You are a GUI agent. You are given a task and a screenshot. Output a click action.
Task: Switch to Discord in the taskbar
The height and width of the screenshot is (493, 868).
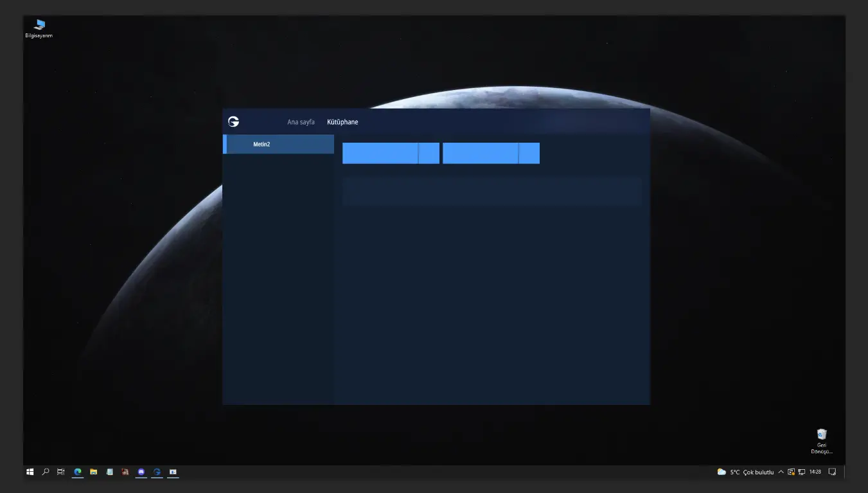point(141,472)
